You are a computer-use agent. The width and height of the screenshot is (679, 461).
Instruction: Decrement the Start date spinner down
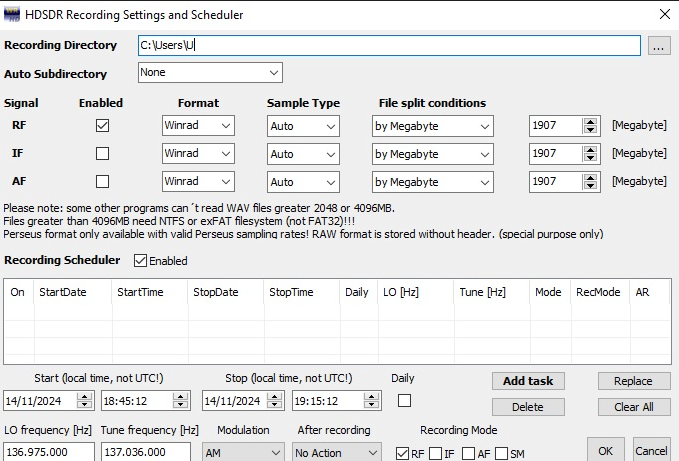tap(85, 405)
